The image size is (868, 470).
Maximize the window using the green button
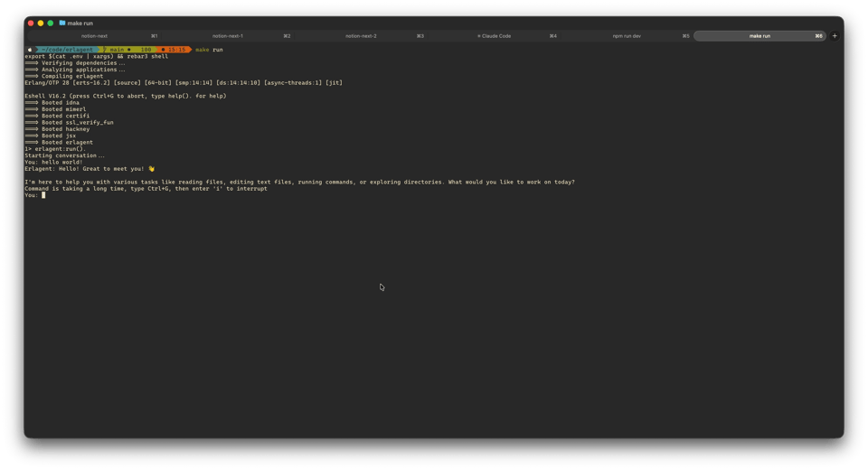[x=51, y=23]
